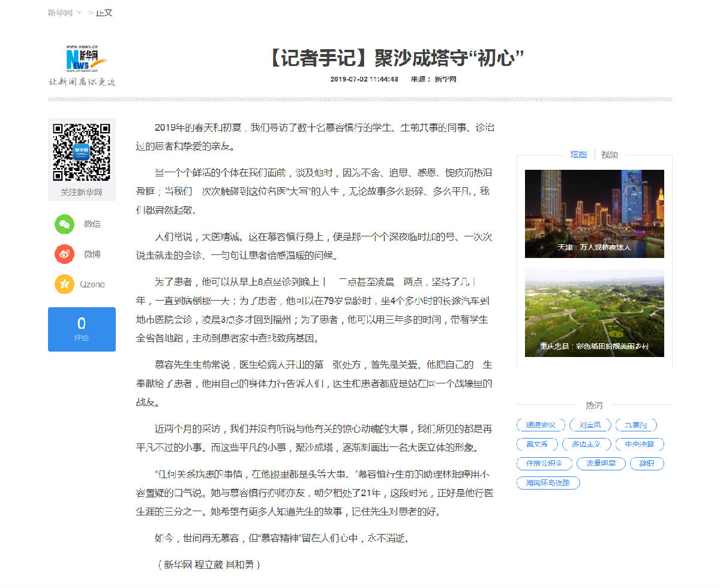Open the 九寨沟 hot word tag
Image resolution: width=720 pixels, height=588 pixels.
[x=635, y=425]
